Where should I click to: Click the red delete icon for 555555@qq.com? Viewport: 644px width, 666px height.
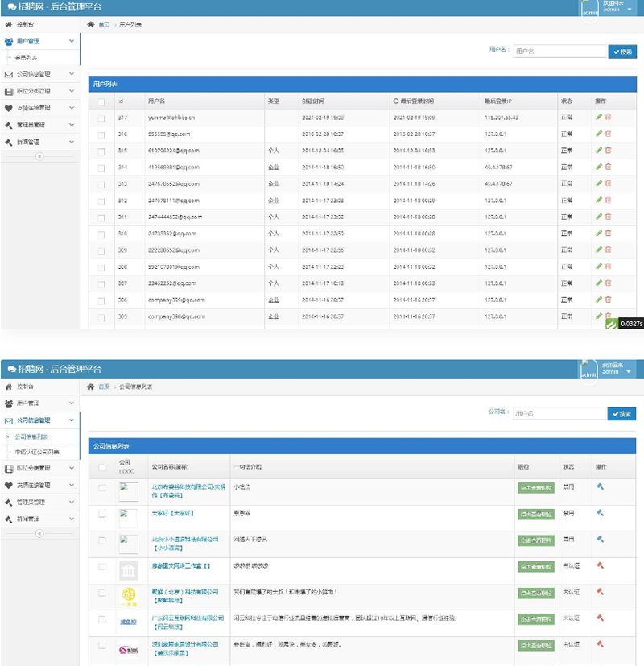(x=609, y=133)
